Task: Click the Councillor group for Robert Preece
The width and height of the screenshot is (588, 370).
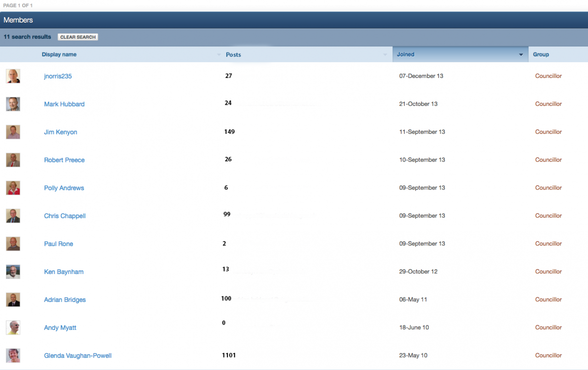Action: (548, 160)
